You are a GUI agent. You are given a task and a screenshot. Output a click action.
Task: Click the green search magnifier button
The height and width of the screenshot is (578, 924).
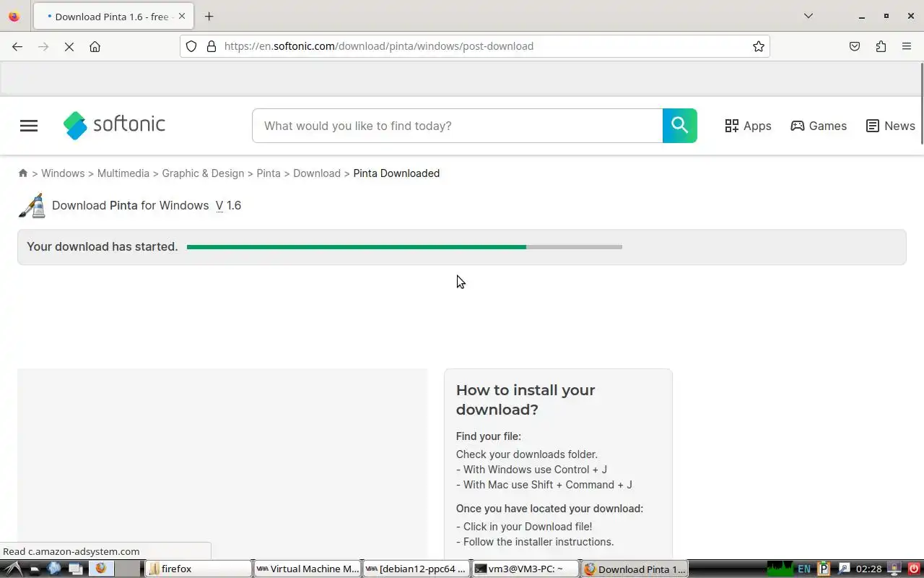680,126
